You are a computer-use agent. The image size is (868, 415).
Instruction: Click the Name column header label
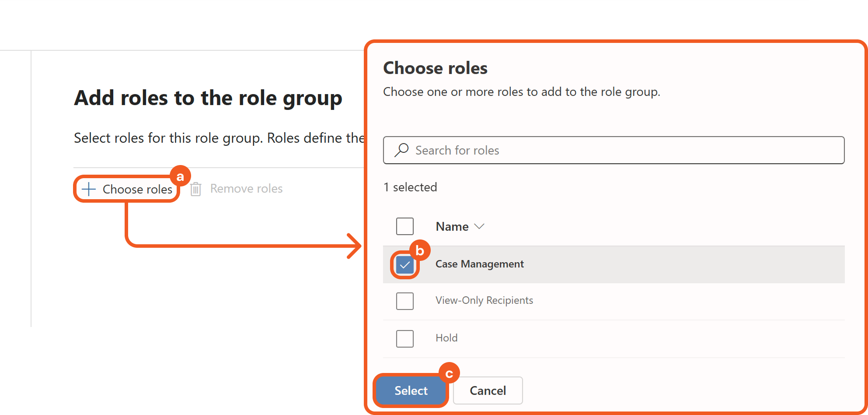coord(452,226)
